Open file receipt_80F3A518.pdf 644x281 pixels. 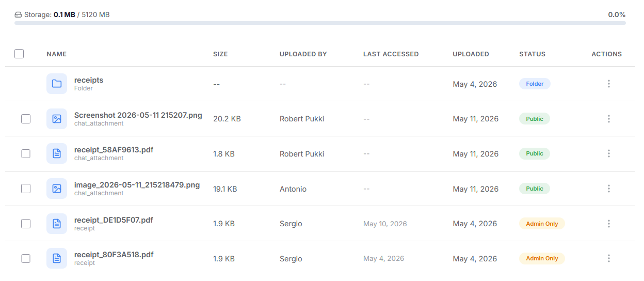tap(114, 255)
